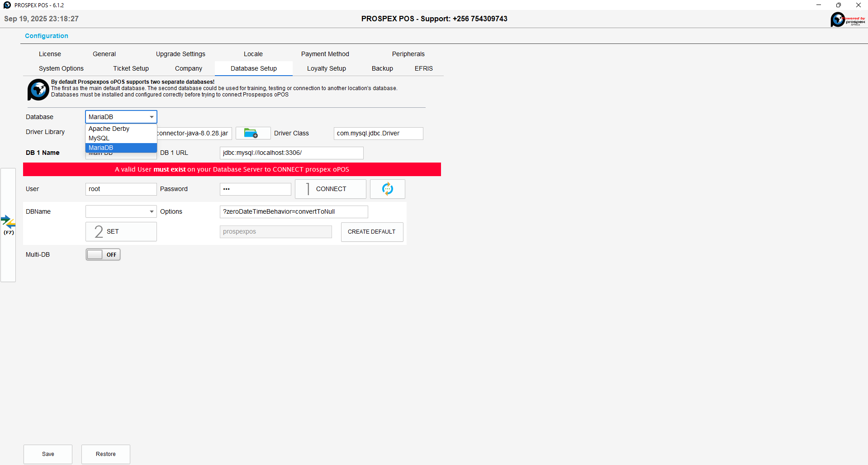The image size is (868, 465).
Task: Click the Save button
Action: pos(48,454)
